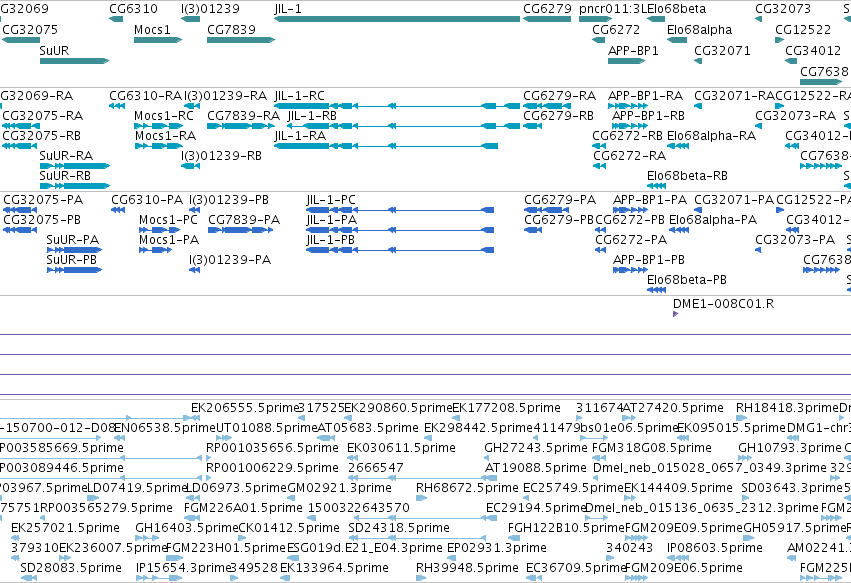Screen dimensions: 851x583
Task: Click the CG7839-RA transcript label
Action: click(244, 116)
